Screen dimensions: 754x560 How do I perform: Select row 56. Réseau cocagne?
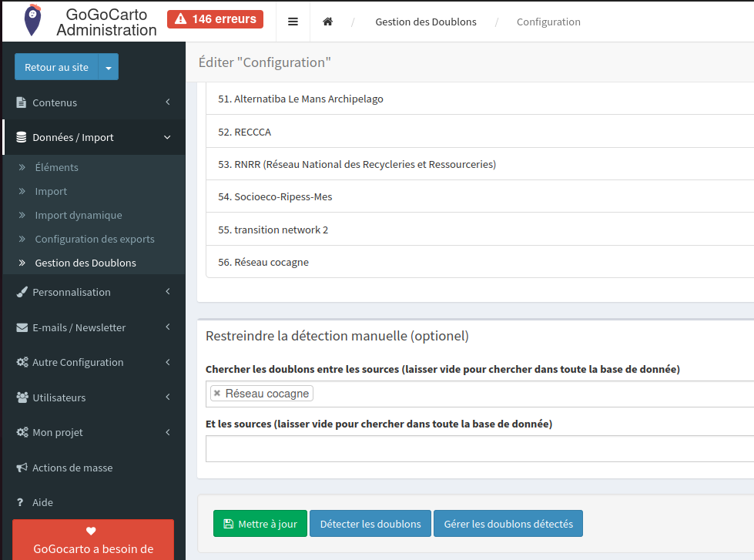pos(480,262)
